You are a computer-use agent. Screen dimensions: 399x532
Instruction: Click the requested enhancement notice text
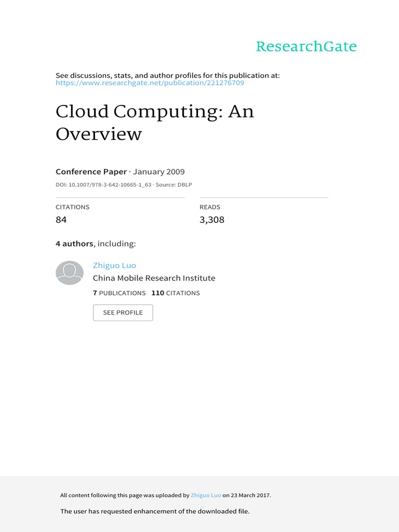155,511
